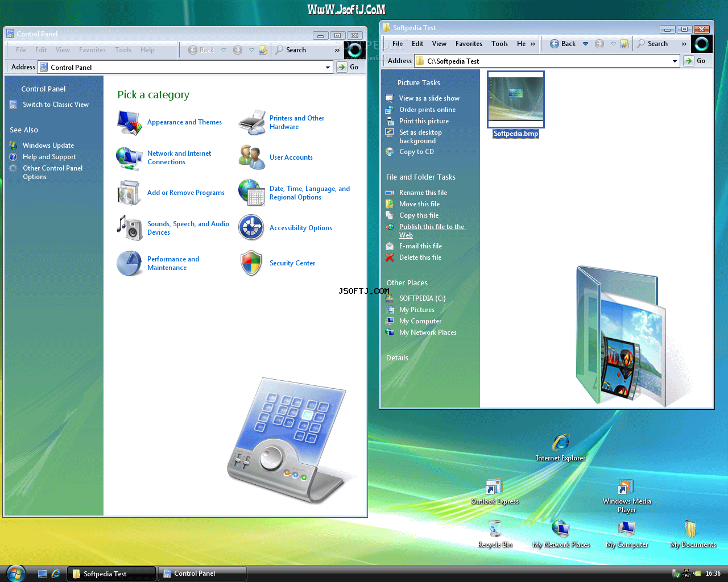The image size is (728, 582).
Task: Open View menu in Softpedia Test
Action: tap(439, 44)
